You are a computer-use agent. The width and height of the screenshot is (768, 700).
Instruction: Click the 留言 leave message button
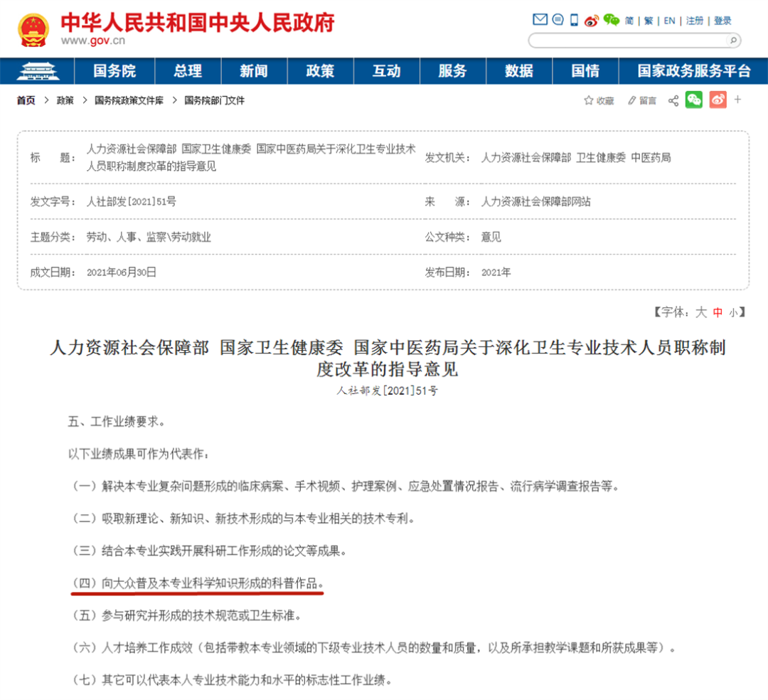click(642, 101)
